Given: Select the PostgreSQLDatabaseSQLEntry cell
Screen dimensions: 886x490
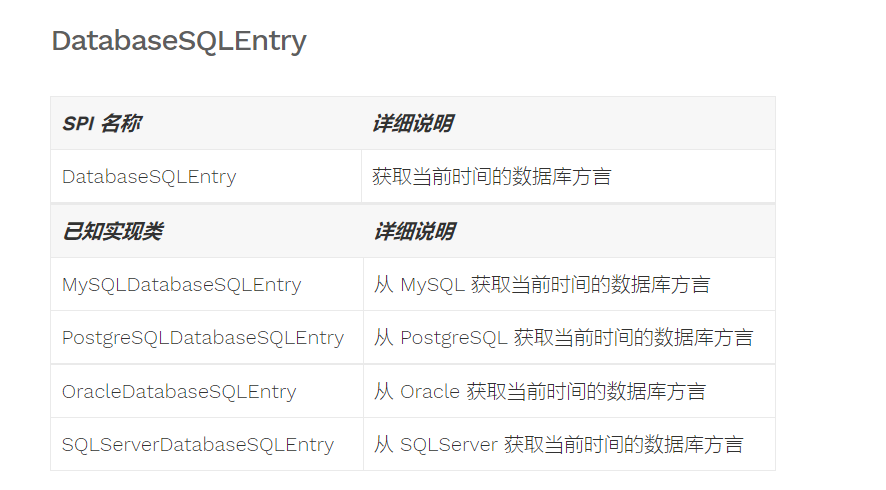Looking at the screenshot, I should (x=203, y=338).
